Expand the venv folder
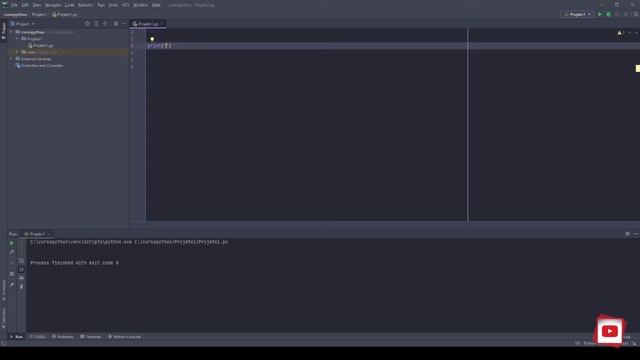This screenshot has height=360, width=640. click(x=18, y=52)
